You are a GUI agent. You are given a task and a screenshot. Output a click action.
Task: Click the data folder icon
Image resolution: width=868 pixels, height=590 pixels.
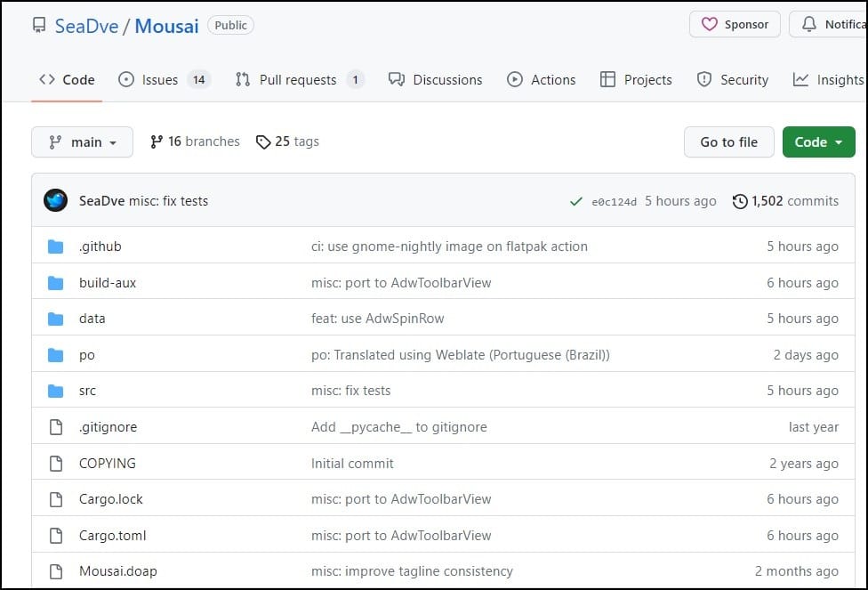(55, 319)
